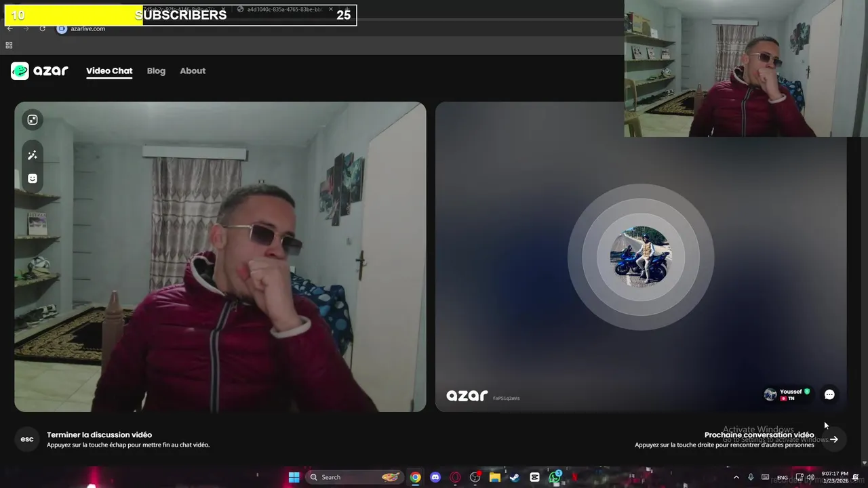Open the Video Chat tab
The image size is (868, 488).
109,70
